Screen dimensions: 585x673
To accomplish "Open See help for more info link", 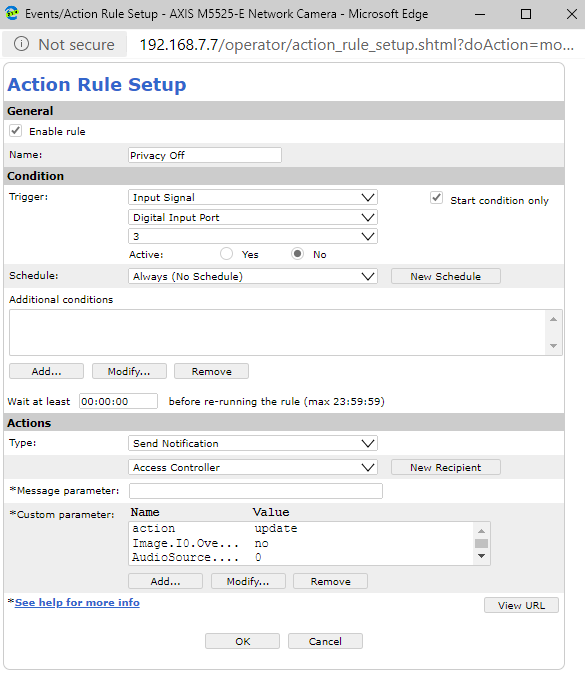I will click(x=77, y=603).
